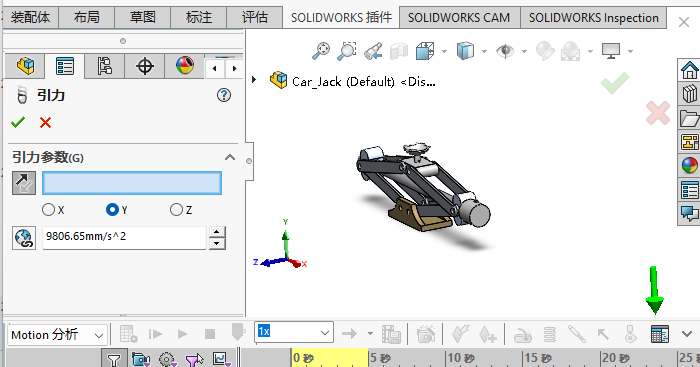Open the 评估 ribbon tab
This screenshot has width=700, height=367.
pos(254,17)
